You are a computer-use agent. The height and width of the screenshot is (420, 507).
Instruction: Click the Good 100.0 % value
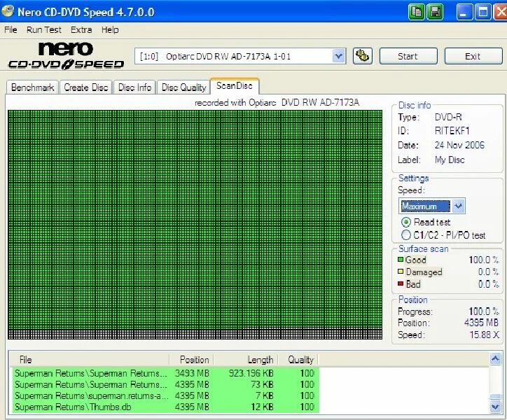point(484,260)
